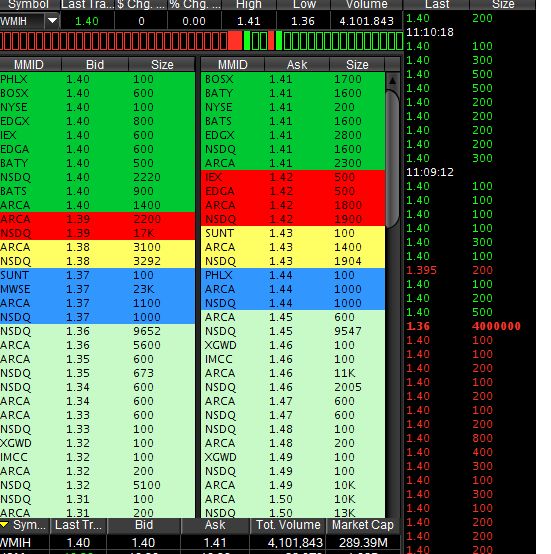Screen dimensions: 551x554
Task: Sort by the Ask column header
Action: pos(297,65)
